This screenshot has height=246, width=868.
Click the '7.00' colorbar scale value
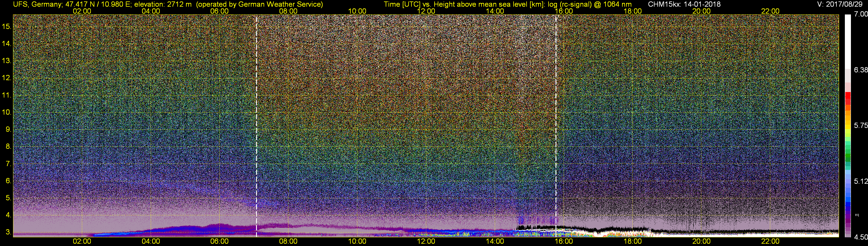point(861,14)
